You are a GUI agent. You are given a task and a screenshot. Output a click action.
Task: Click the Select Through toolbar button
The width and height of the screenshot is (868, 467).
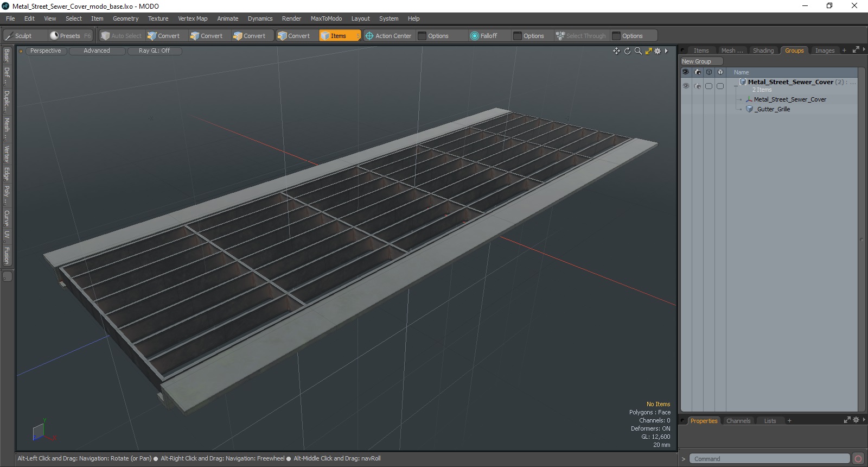point(581,36)
